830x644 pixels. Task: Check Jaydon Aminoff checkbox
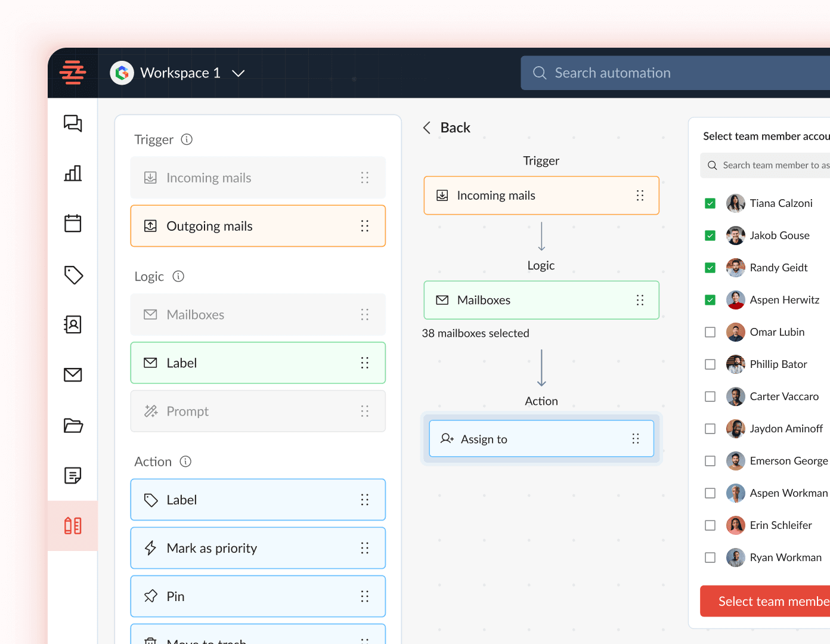pos(710,429)
